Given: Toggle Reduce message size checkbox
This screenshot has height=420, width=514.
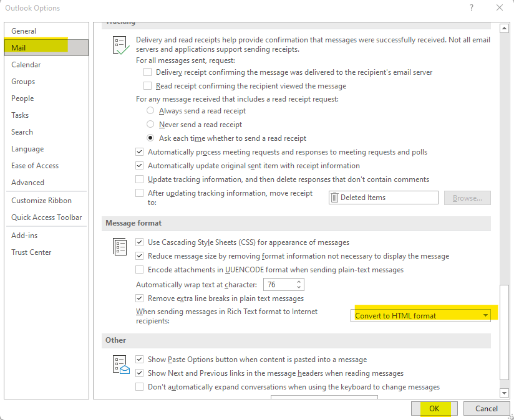Looking at the screenshot, I should tap(139, 255).
